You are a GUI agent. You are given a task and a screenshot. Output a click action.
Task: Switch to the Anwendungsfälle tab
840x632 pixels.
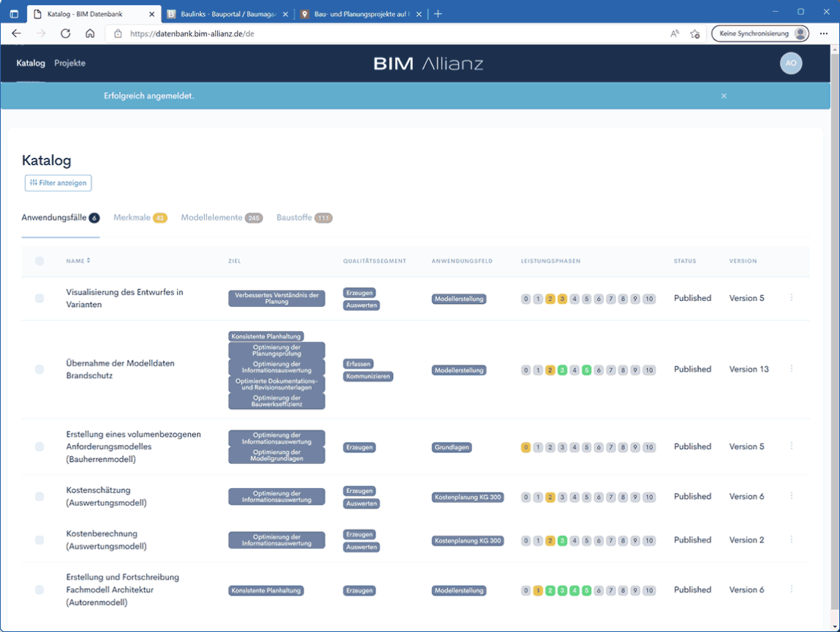pyautogui.click(x=60, y=218)
